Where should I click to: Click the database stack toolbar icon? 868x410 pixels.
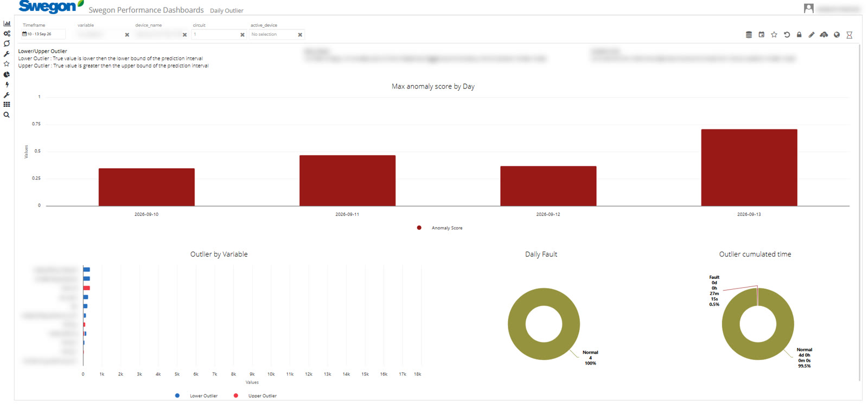(x=749, y=35)
